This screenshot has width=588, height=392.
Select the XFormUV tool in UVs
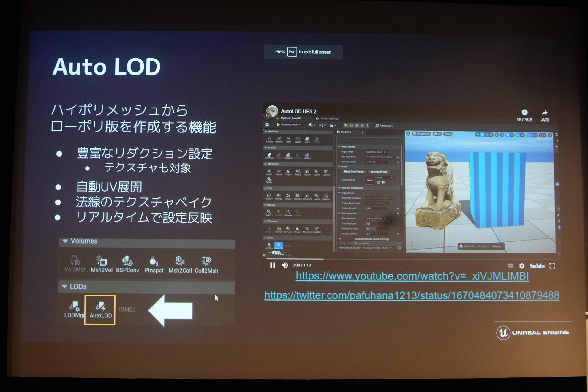click(x=307, y=197)
